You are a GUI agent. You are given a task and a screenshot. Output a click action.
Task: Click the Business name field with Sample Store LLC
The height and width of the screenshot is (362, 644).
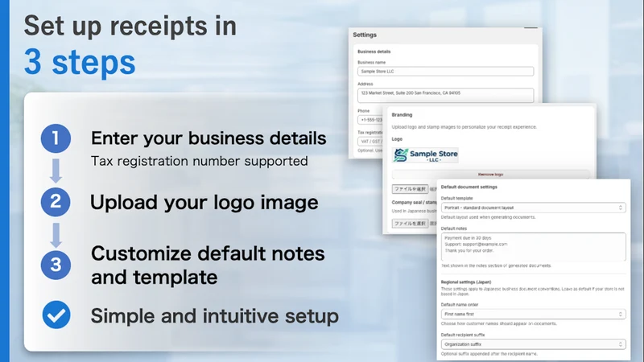point(446,72)
